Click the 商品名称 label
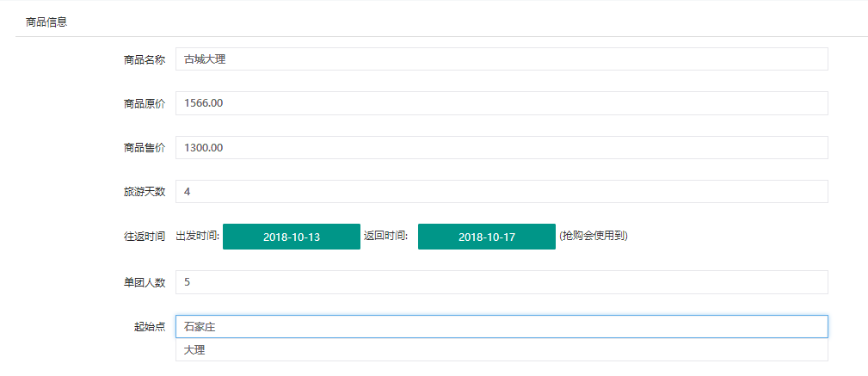This screenshot has height=376, width=868. (x=144, y=60)
